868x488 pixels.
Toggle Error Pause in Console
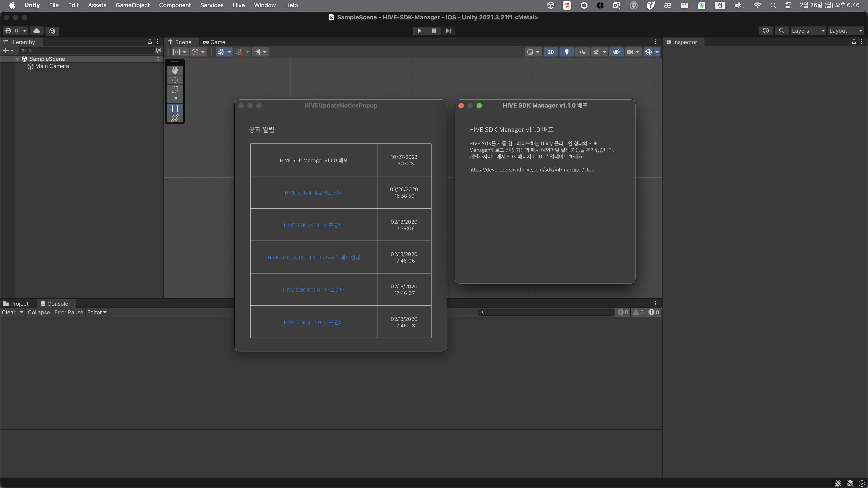[x=69, y=312]
